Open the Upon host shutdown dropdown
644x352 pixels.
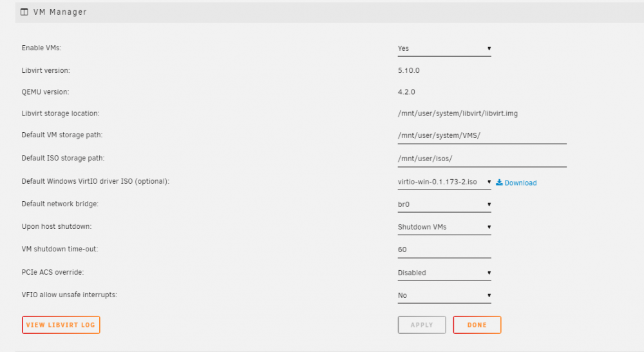pos(444,228)
